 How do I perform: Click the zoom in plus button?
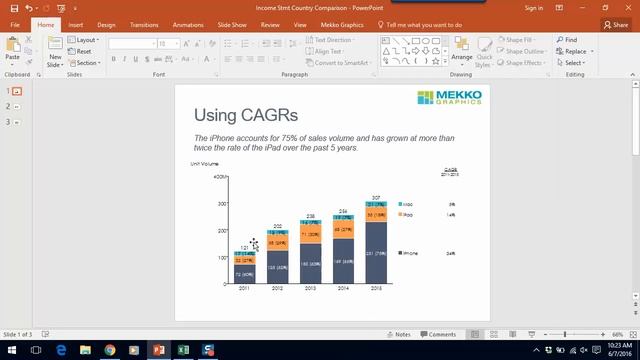602,334
